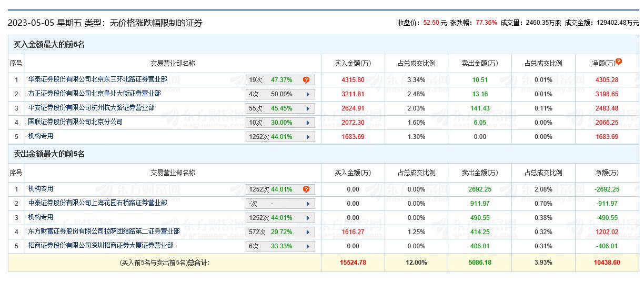The width and height of the screenshot is (644, 282).
Task: Click the arrow in the 方正证券 row's 4次 box
Action: tap(307, 94)
